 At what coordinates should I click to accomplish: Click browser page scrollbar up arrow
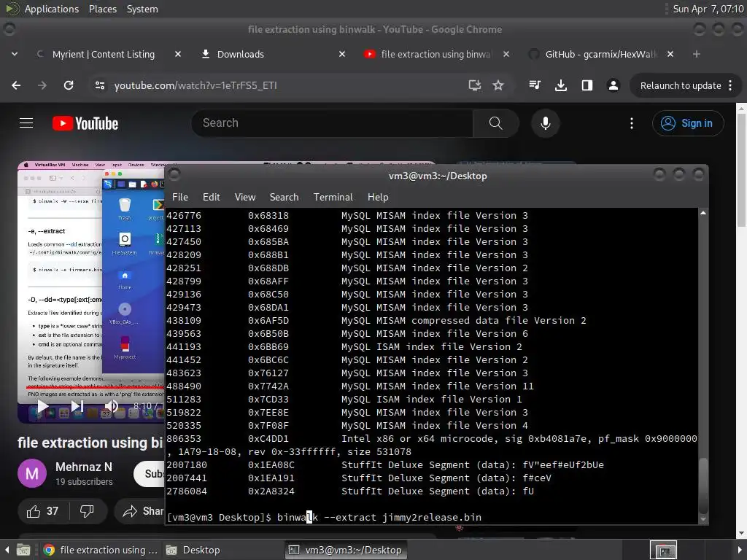(741, 108)
